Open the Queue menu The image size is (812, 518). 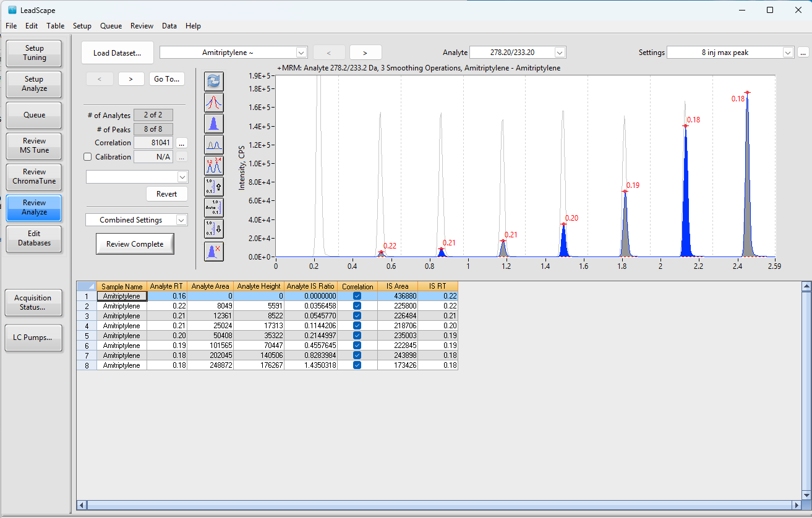coord(111,26)
